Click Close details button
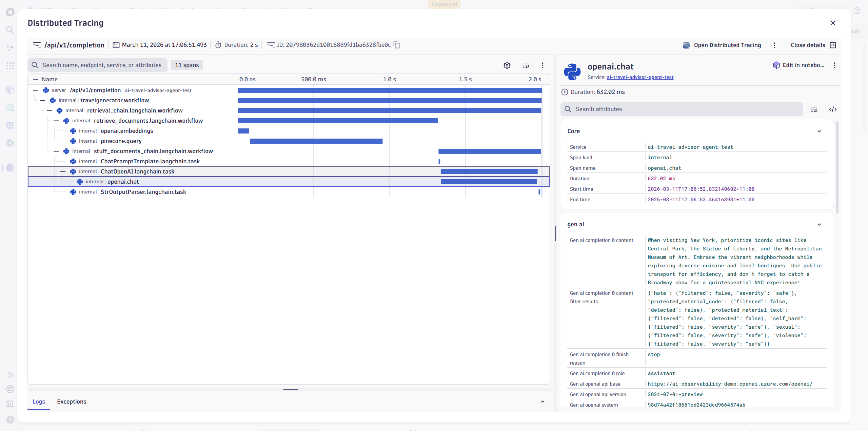The height and width of the screenshot is (431, 868). (x=813, y=45)
